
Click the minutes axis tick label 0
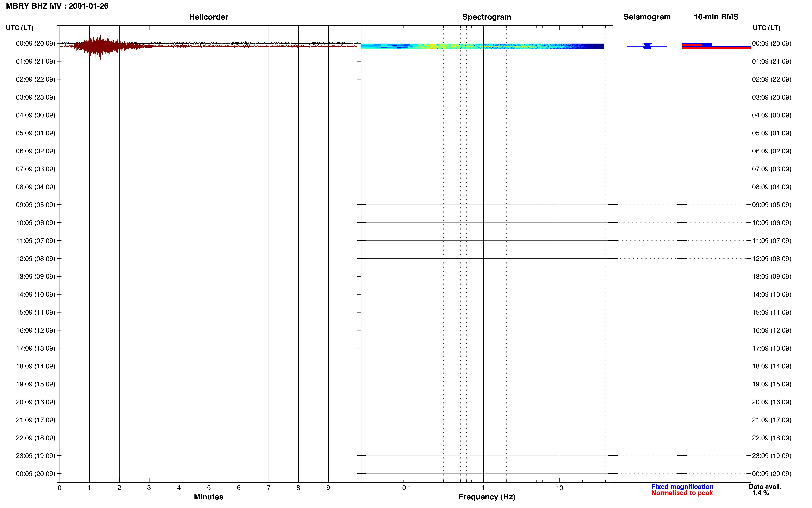click(x=59, y=488)
